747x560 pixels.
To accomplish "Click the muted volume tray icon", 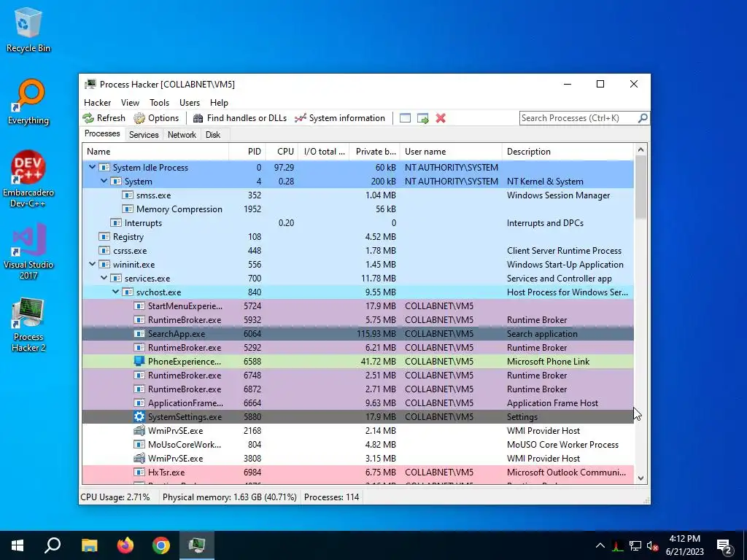I will click(x=652, y=545).
